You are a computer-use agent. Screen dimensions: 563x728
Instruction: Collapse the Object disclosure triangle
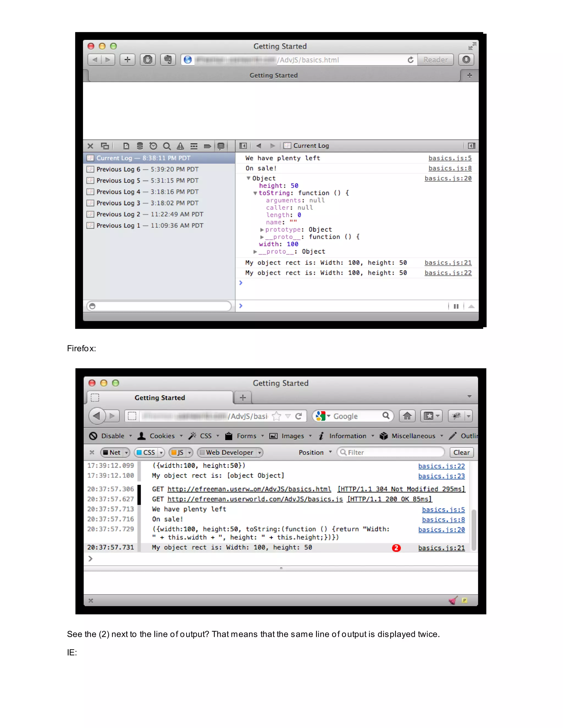click(249, 178)
